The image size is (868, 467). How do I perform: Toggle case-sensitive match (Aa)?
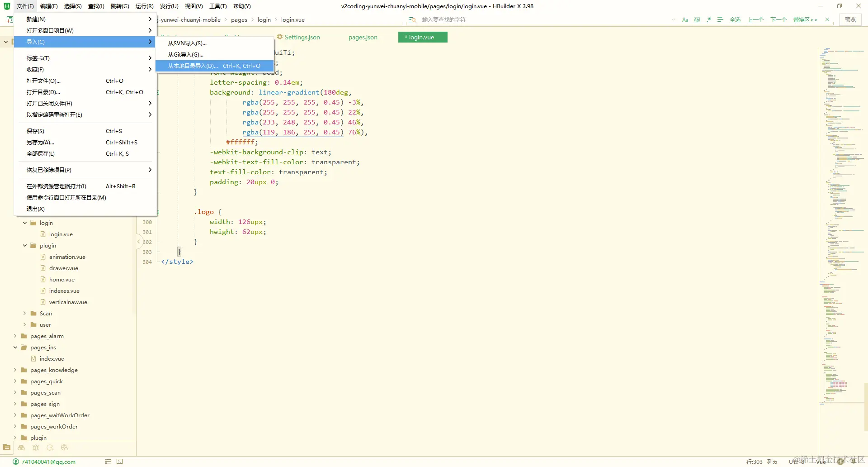point(685,20)
